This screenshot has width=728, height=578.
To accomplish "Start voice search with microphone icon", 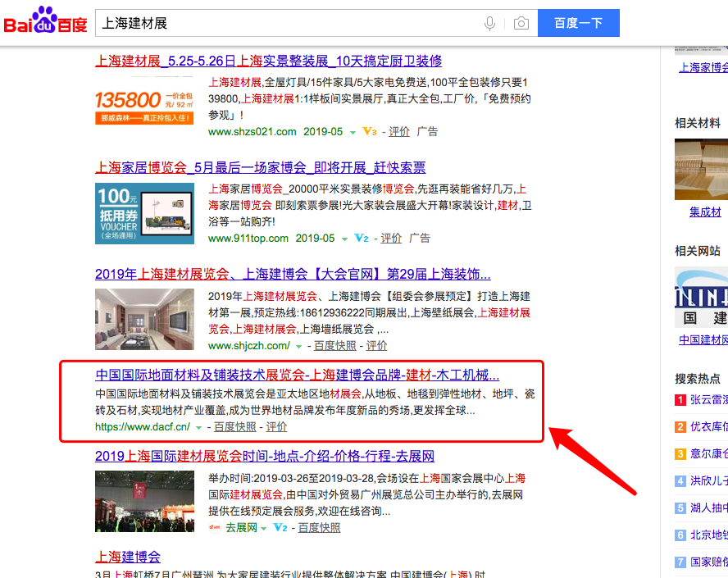I will point(489,23).
